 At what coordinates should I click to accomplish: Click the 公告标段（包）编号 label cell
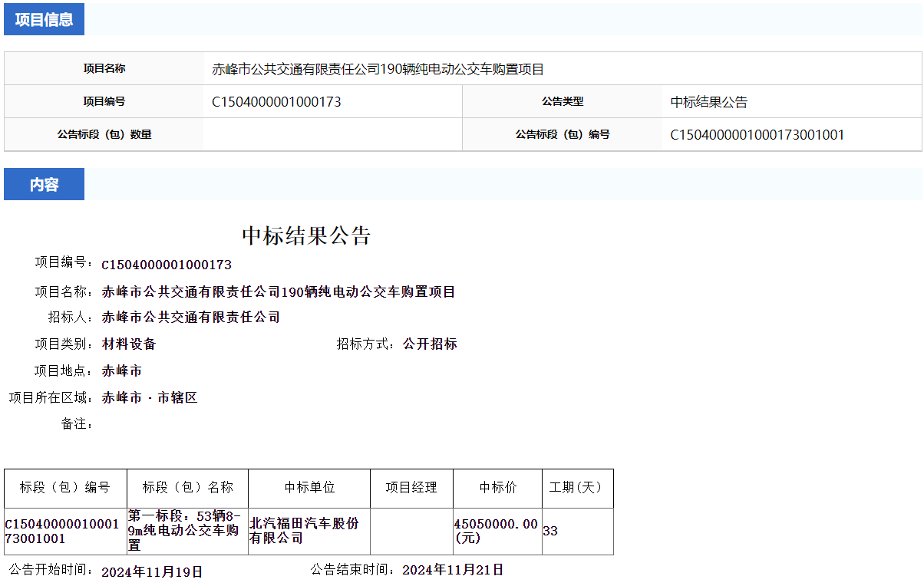click(x=563, y=134)
